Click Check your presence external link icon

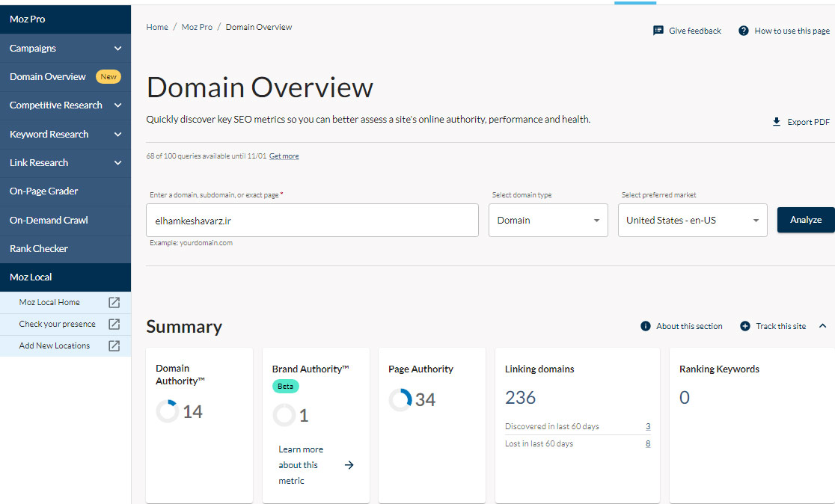click(114, 325)
